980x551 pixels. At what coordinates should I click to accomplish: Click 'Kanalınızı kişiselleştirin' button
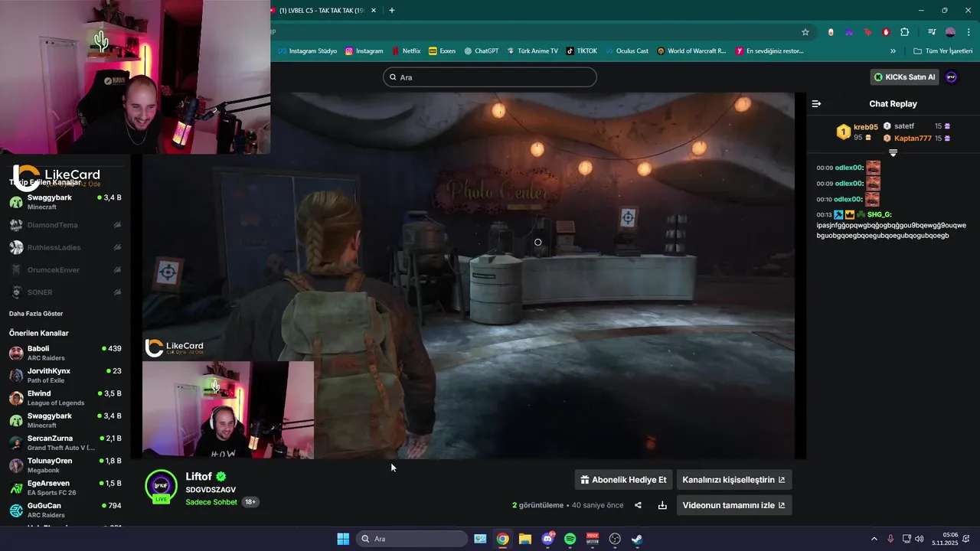click(x=733, y=480)
